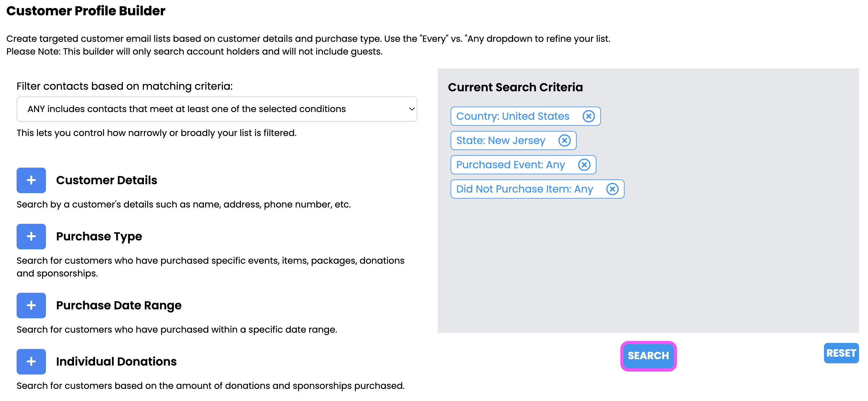
Task: Click the plus icon beside Purchase Date Range
Action: [31, 305]
